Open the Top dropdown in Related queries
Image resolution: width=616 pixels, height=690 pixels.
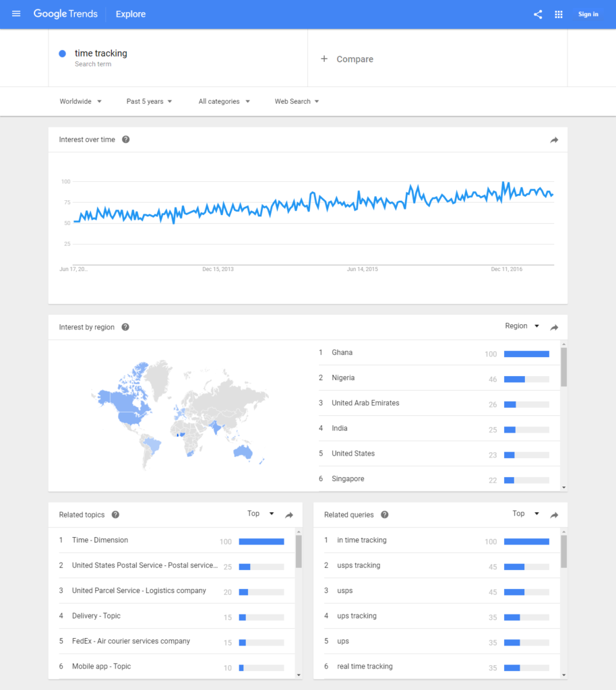click(x=526, y=513)
